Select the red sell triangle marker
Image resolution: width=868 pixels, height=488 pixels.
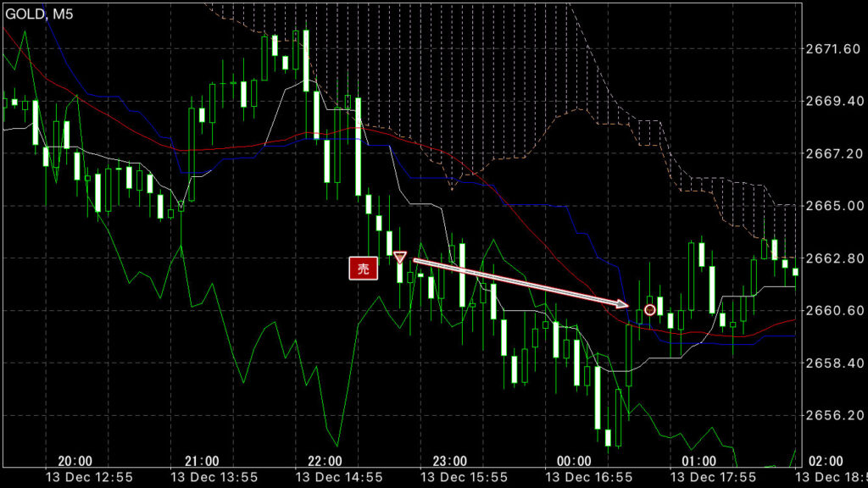click(x=401, y=257)
